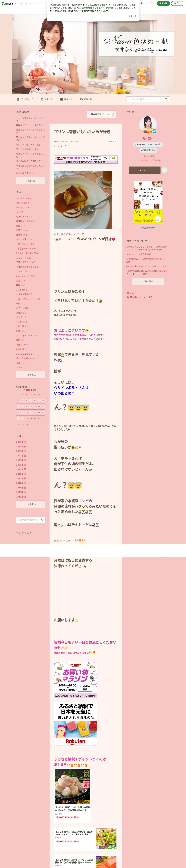This screenshot has width=186, height=868.
Task: Click the profile avatar of 桜井奈々
Action: 148,125
